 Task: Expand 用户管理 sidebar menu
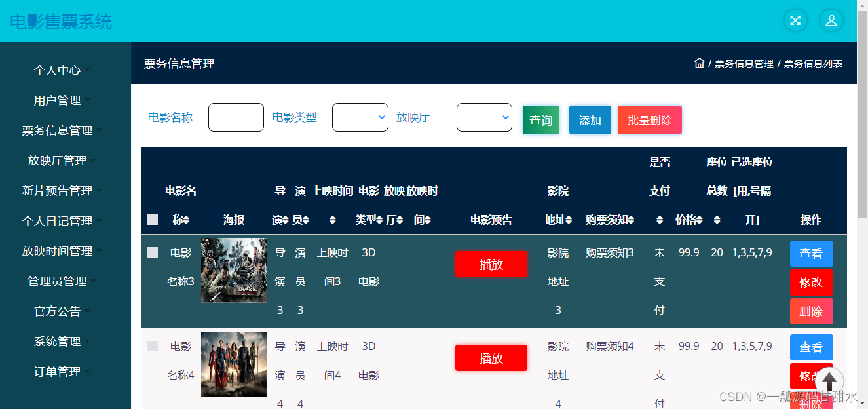tap(62, 100)
